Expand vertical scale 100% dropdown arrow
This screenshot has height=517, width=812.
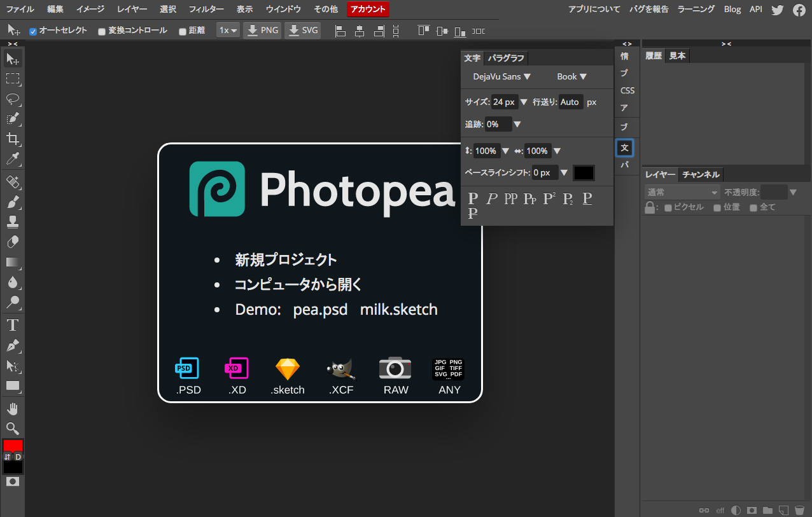(506, 151)
